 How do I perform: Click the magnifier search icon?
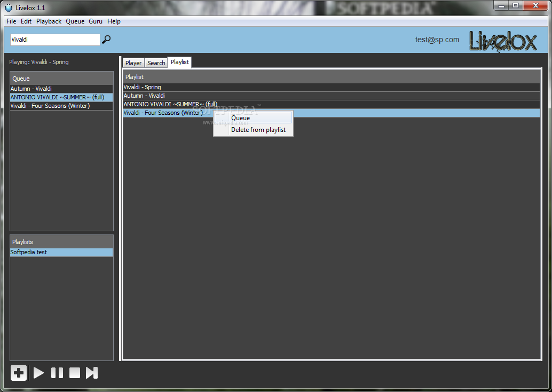pyautogui.click(x=106, y=40)
